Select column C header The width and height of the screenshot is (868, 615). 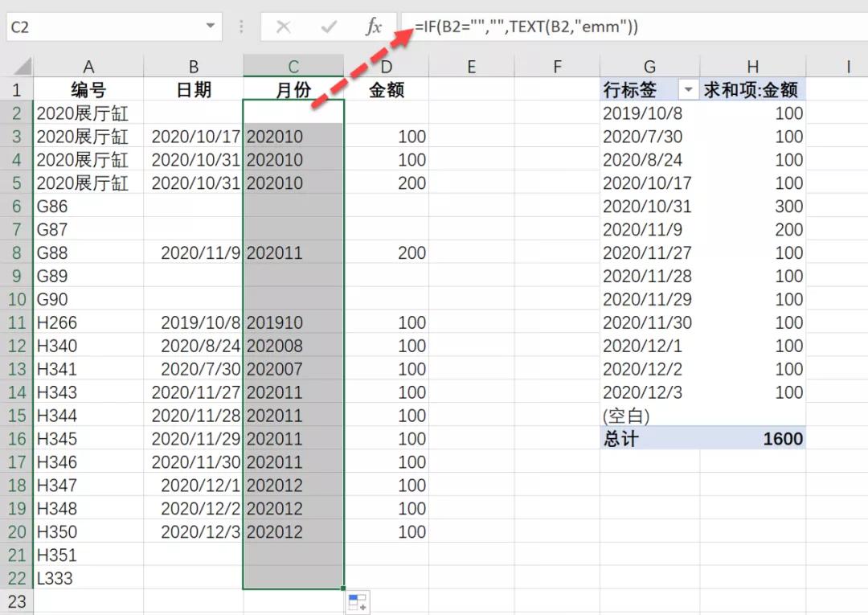[293, 68]
